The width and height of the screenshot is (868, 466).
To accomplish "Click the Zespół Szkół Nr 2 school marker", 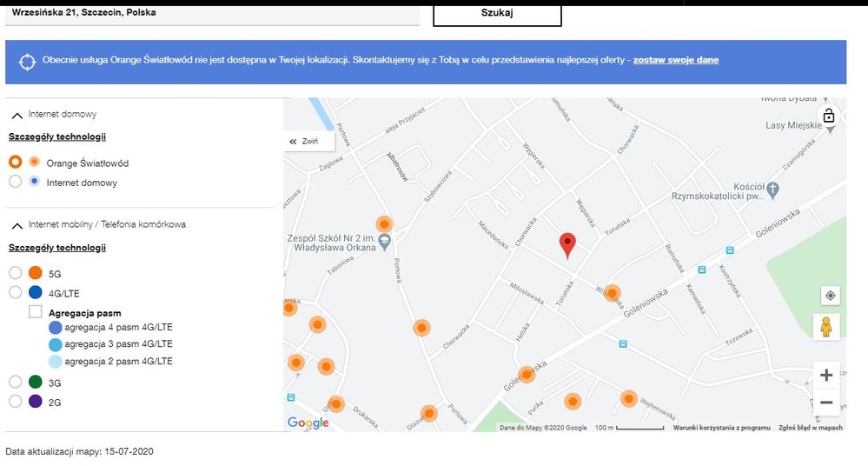I will click(385, 240).
